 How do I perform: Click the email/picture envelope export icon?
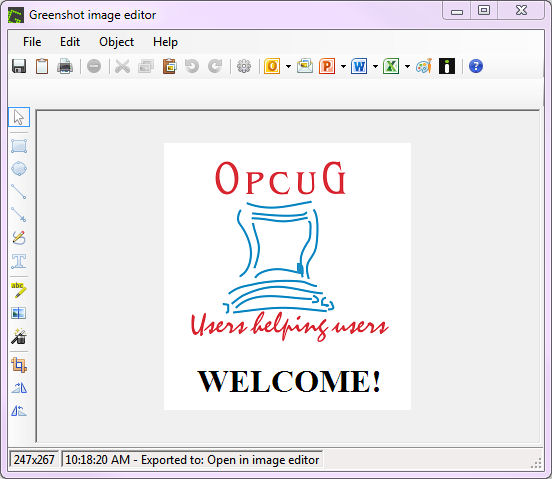coord(305,66)
